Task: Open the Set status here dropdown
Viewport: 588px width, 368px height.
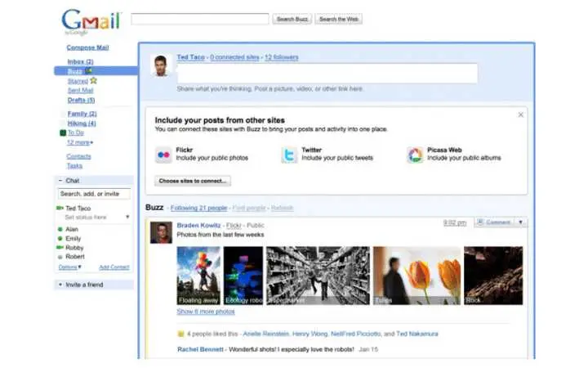Action: coord(127,217)
